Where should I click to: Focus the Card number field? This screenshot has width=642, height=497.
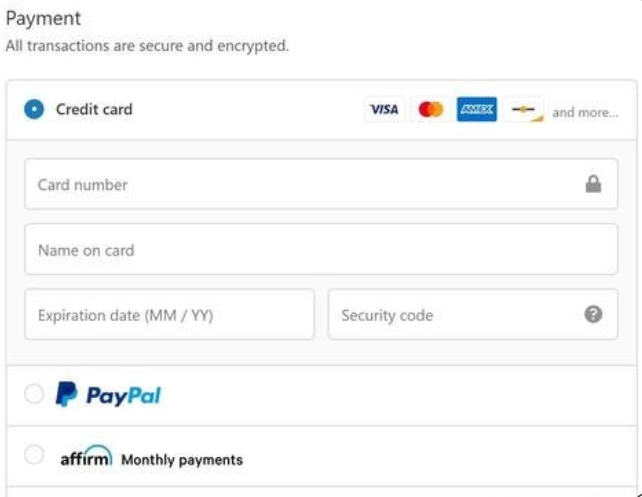coord(321,184)
